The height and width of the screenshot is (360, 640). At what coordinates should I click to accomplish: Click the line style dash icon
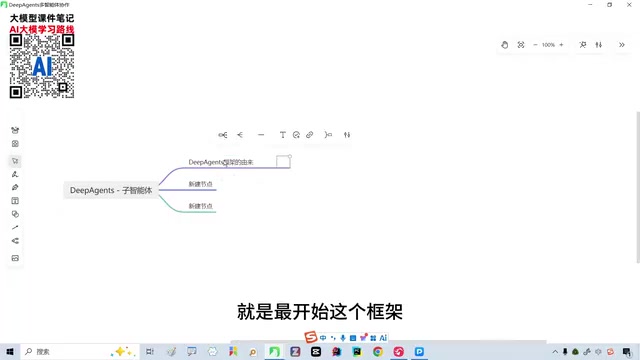pyautogui.click(x=261, y=135)
